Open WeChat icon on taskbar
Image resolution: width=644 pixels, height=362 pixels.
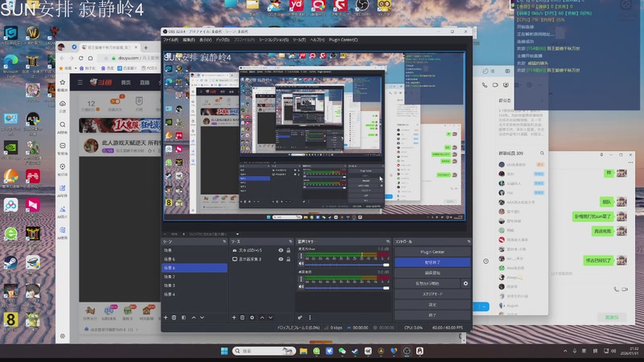click(x=342, y=351)
